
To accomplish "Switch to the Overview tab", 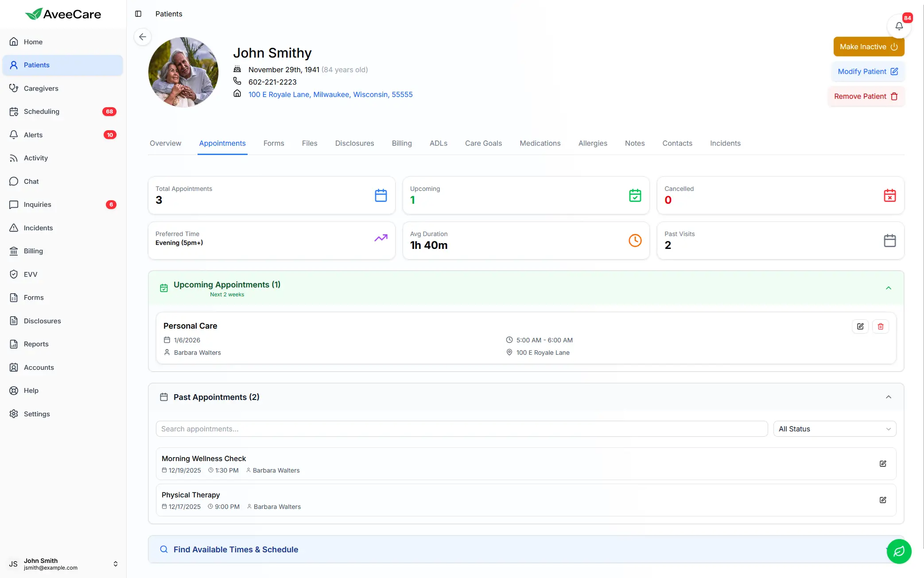I will click(x=165, y=143).
